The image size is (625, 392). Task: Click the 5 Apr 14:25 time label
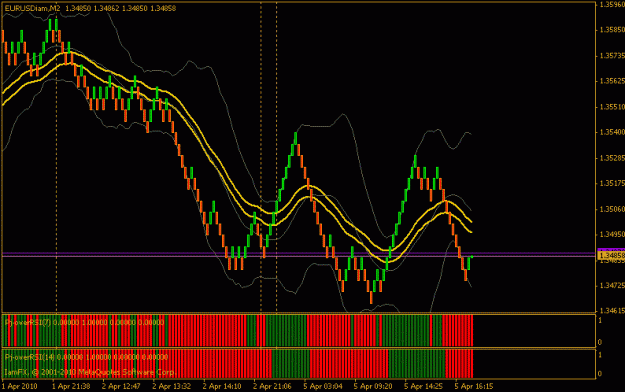click(423, 386)
